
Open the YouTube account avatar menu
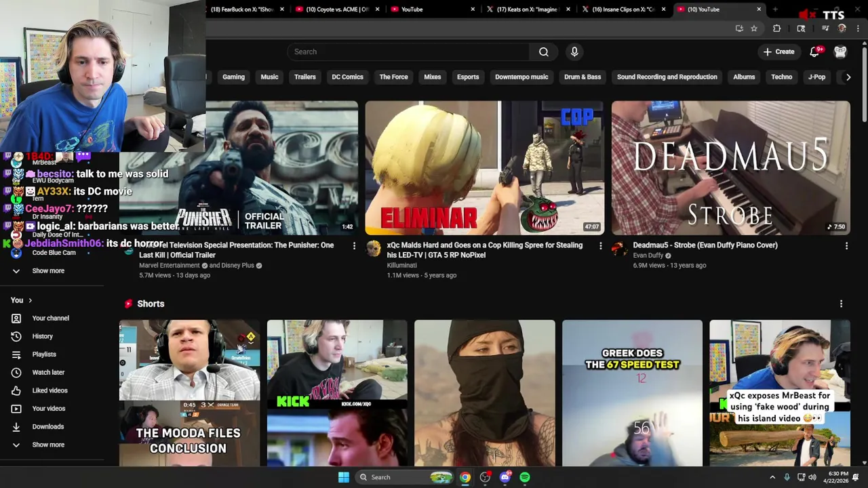point(840,52)
